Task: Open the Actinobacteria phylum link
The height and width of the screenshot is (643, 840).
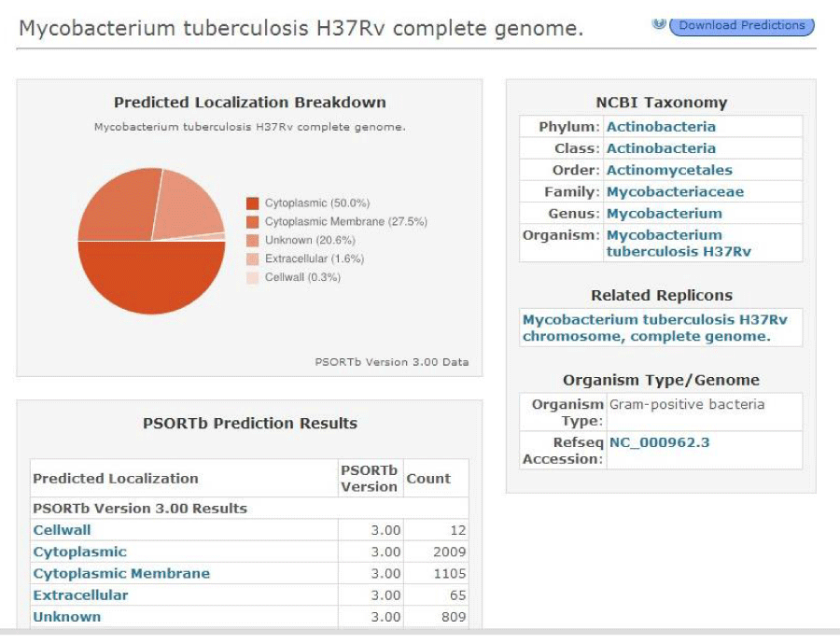Action: pos(661,127)
